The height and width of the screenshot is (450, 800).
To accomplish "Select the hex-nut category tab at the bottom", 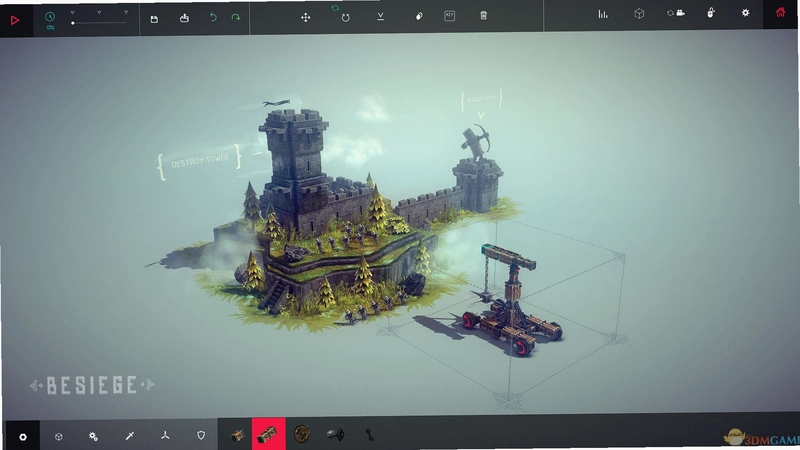I will [x=22, y=437].
